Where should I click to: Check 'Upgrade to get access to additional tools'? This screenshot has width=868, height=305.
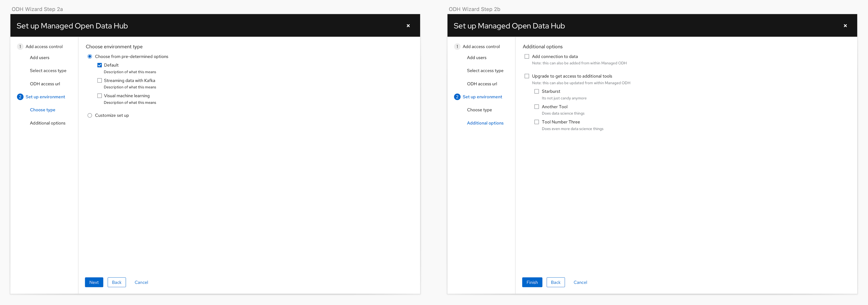[527, 76]
